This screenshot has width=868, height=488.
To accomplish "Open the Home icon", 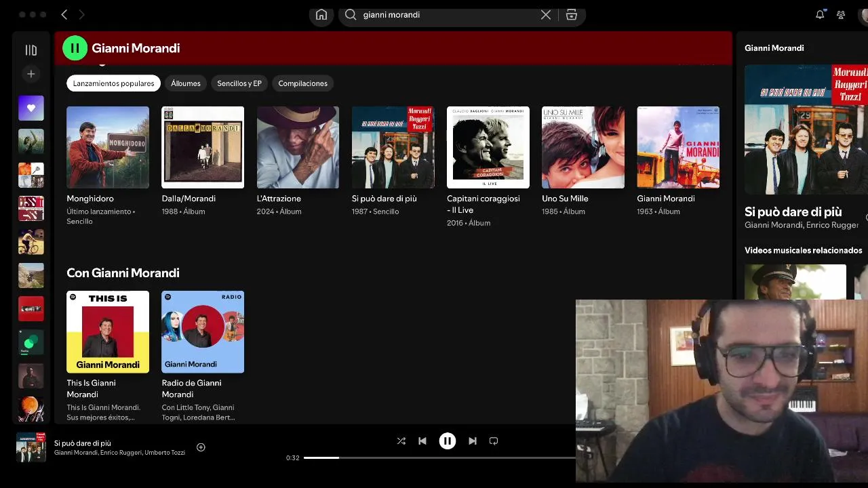I will pyautogui.click(x=321, y=15).
